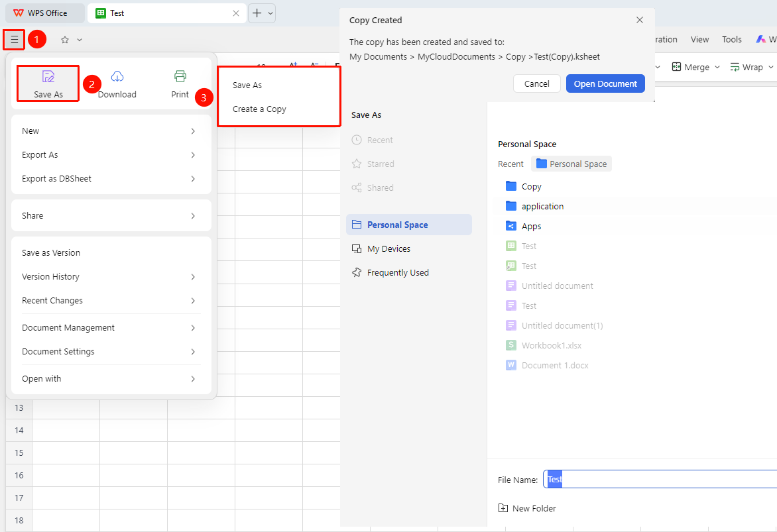Select row 15 header
The width and height of the screenshot is (777, 532).
click(19, 452)
